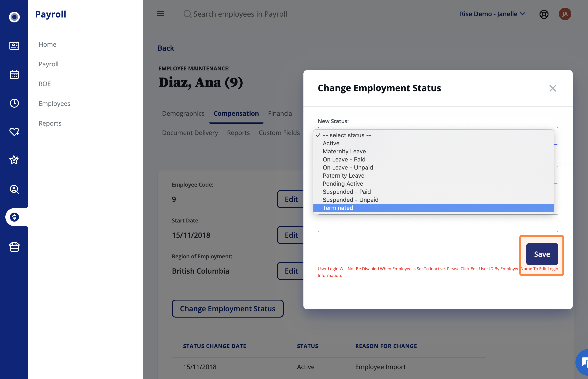
Task: Edit the Region of Employment
Action: 291,271
